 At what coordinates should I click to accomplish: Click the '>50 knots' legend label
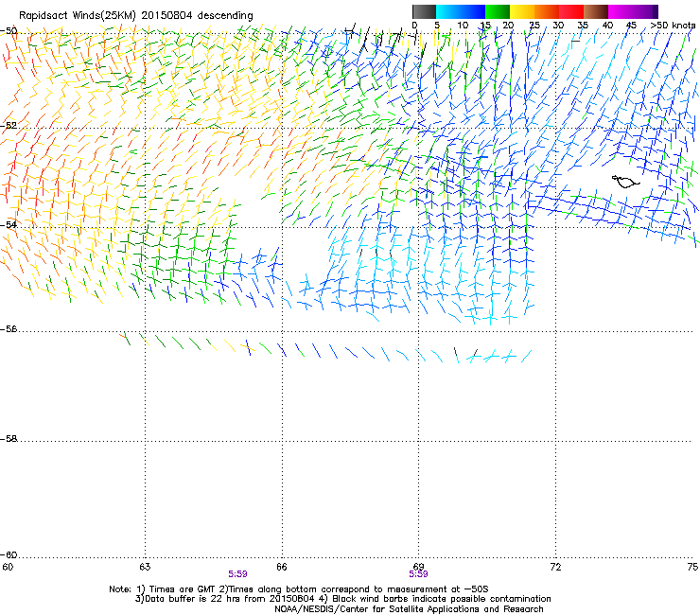click(x=673, y=26)
